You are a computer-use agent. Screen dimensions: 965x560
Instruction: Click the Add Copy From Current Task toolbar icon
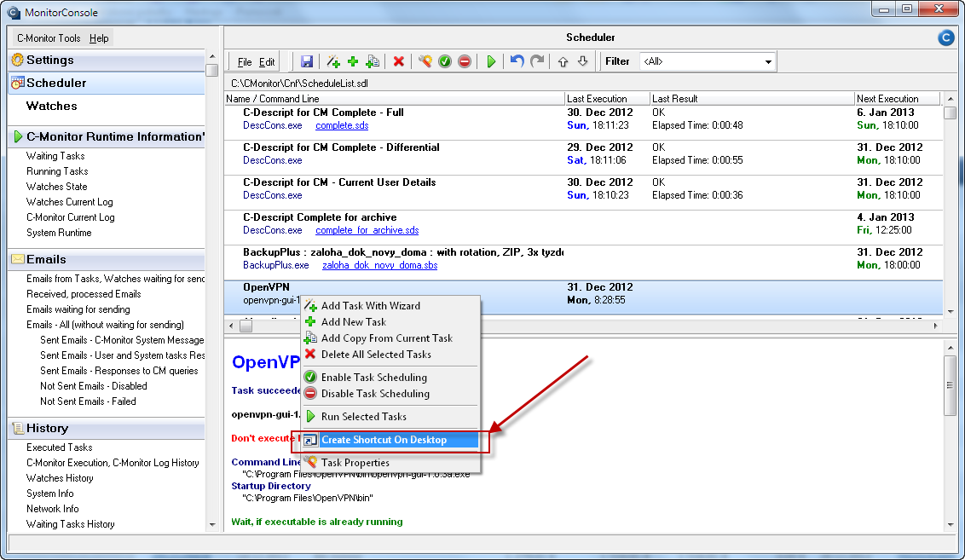point(373,61)
